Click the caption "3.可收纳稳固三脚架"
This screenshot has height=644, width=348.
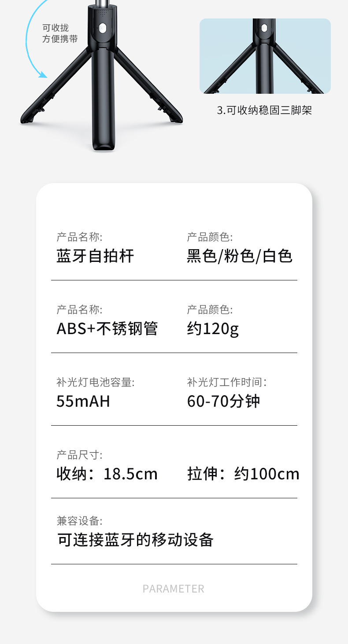pyautogui.click(x=264, y=110)
